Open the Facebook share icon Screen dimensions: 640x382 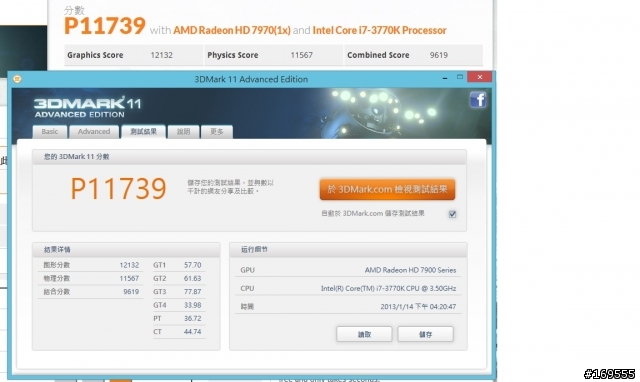coord(478,100)
